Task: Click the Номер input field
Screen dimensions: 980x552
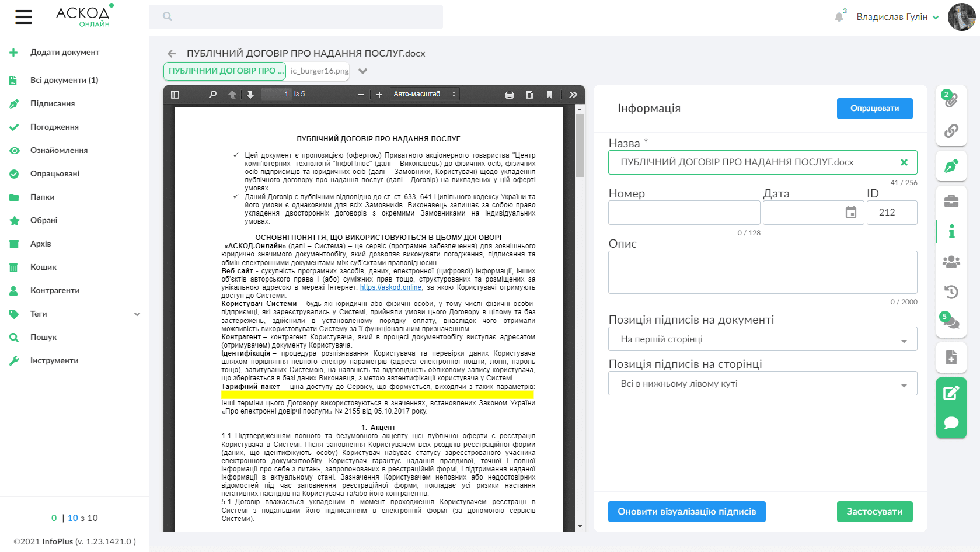Action: (683, 213)
